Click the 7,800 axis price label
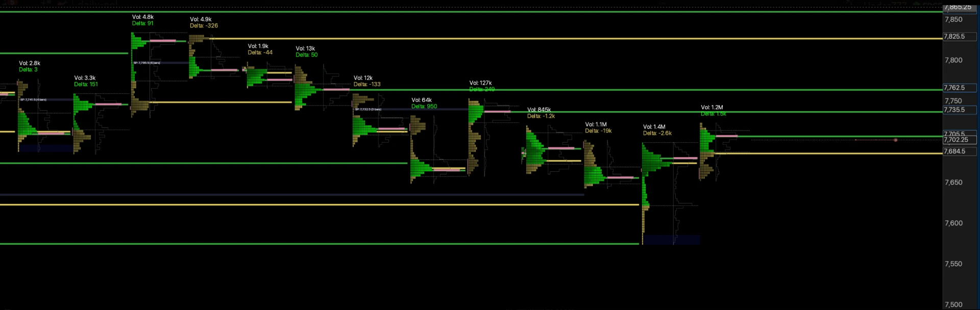This screenshot has height=310, width=980. [x=953, y=60]
